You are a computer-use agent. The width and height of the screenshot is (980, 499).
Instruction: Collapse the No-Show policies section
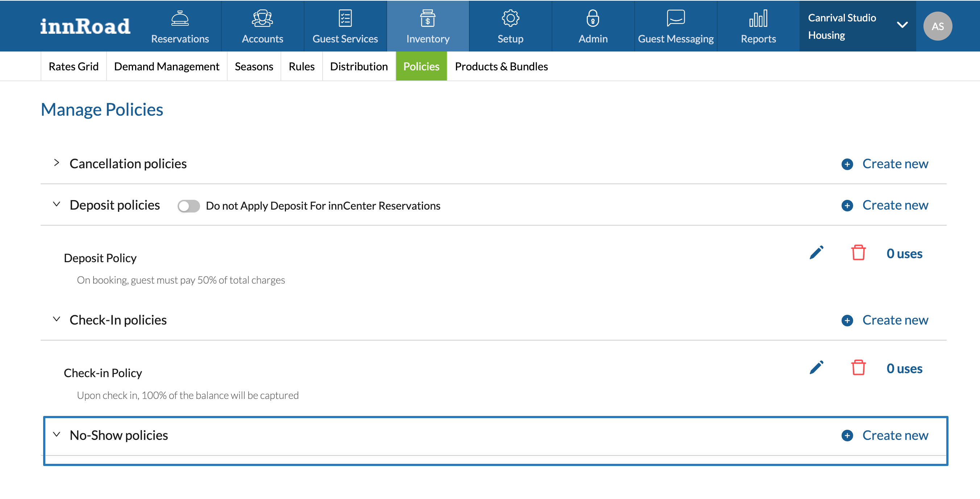(x=57, y=434)
